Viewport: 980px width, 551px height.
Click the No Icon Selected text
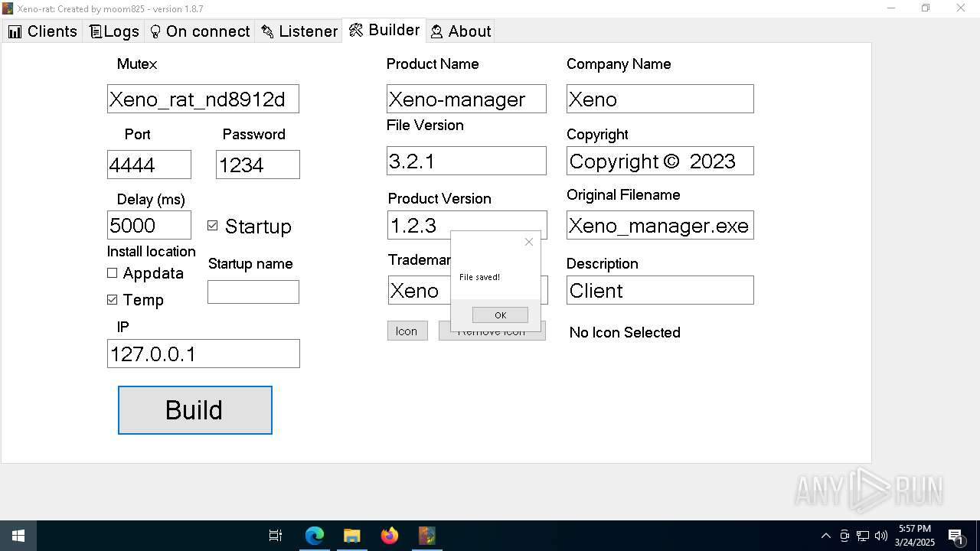click(625, 332)
